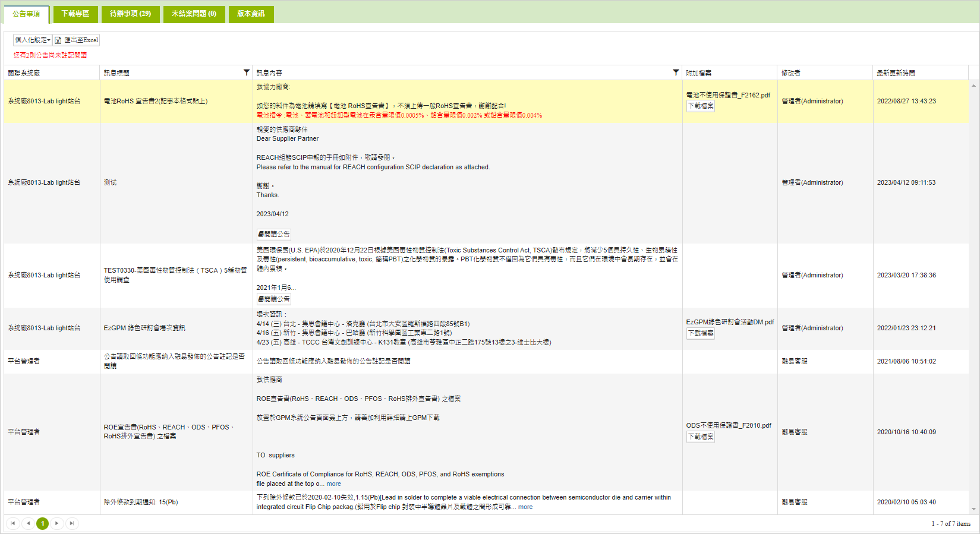The width and height of the screenshot is (980, 534).
Task: Select title TEST0330-美國毒性物質控制法
Action: 175,275
